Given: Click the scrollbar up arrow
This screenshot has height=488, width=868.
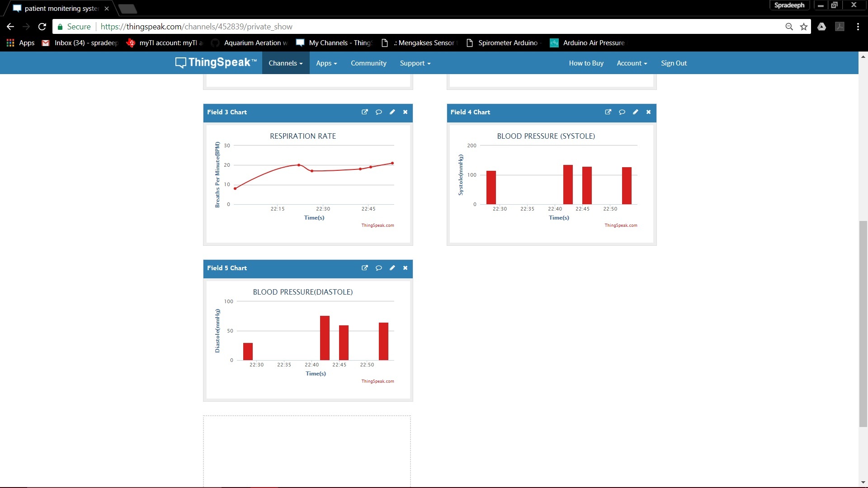Looking at the screenshot, I should [x=863, y=56].
